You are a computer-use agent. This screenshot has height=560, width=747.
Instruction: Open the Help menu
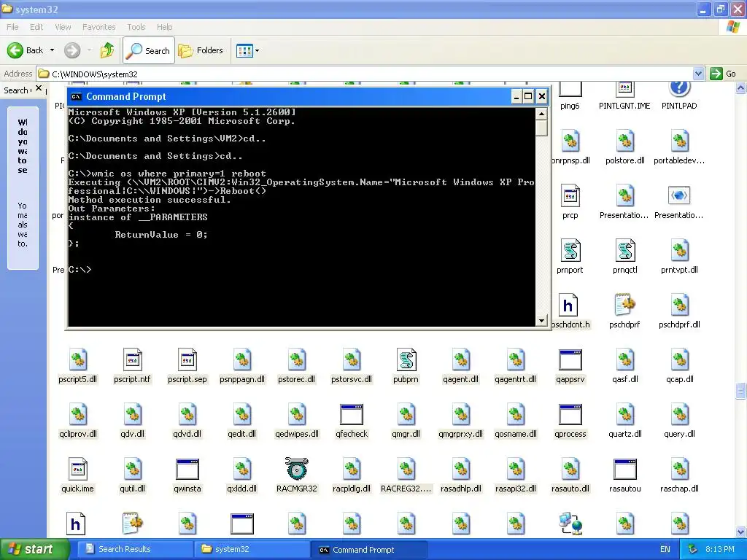pos(165,27)
